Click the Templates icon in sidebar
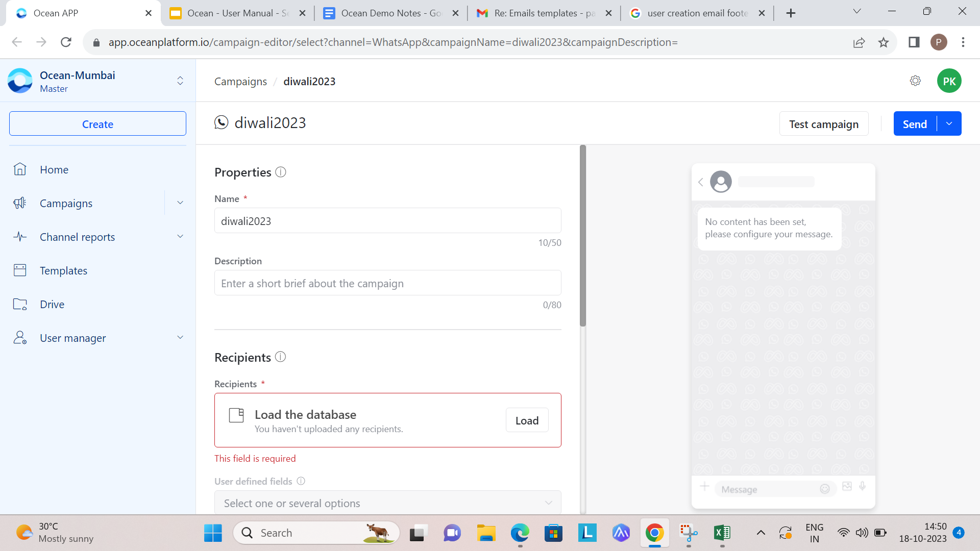This screenshot has width=980, height=551. (x=20, y=270)
